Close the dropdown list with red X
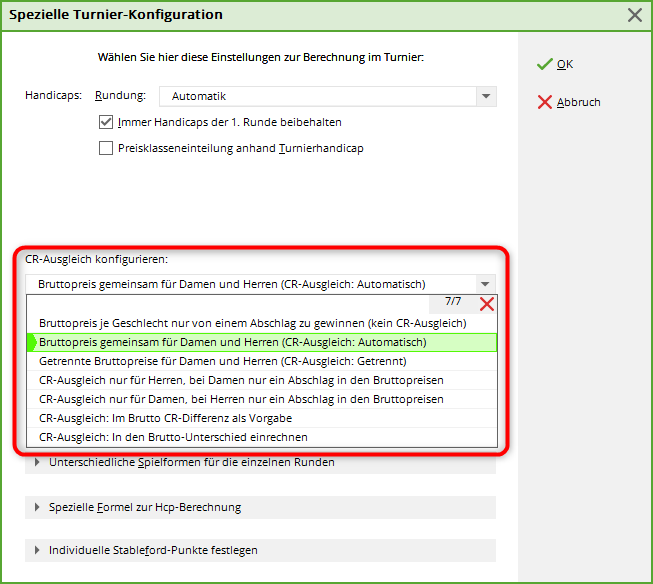The image size is (653, 584). (486, 304)
